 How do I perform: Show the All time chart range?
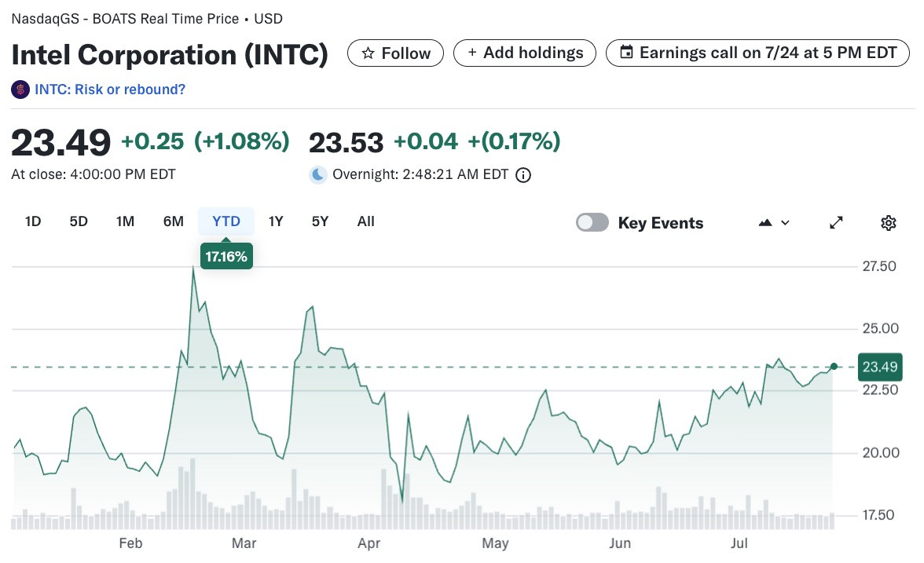click(x=366, y=221)
